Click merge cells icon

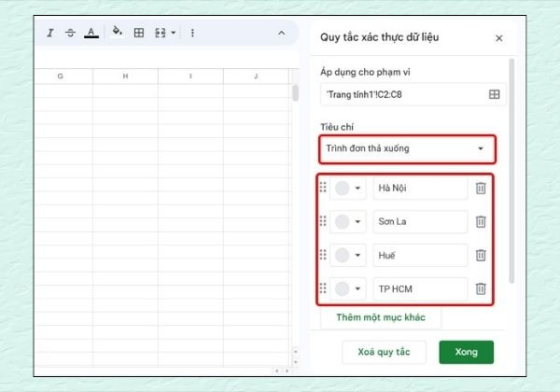(161, 33)
